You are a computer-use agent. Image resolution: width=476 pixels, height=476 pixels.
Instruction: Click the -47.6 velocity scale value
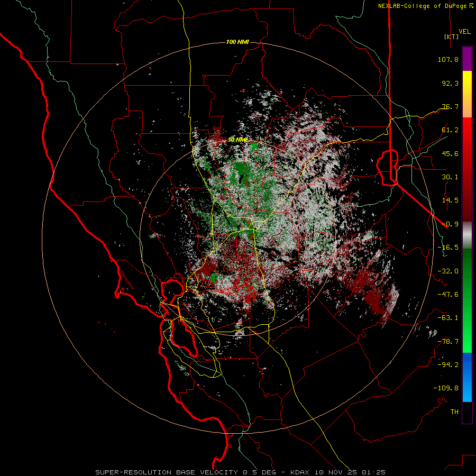click(x=448, y=295)
